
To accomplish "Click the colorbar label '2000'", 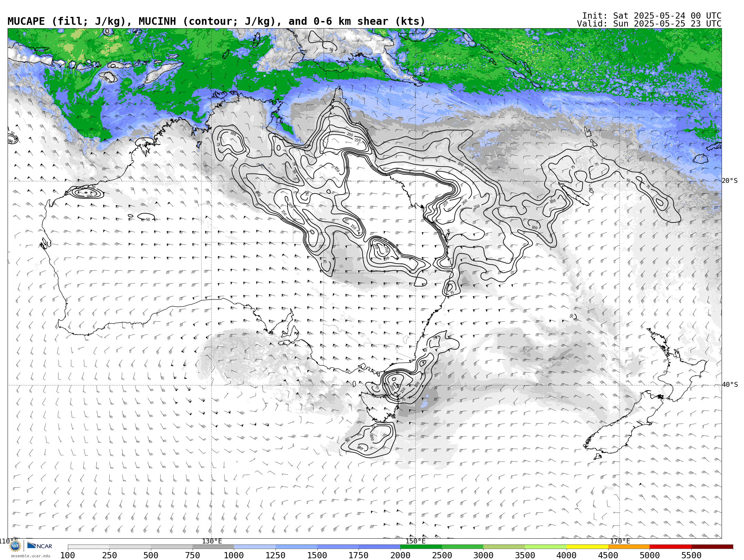I will point(400,556).
